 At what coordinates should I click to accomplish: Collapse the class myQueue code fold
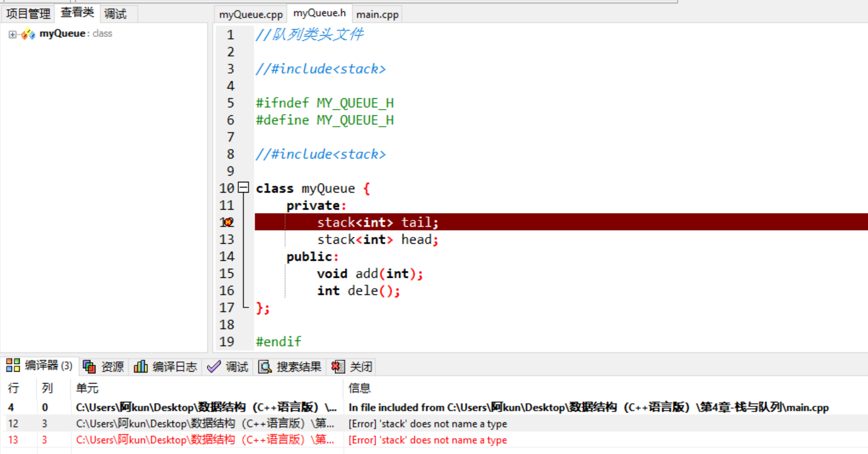coord(244,187)
